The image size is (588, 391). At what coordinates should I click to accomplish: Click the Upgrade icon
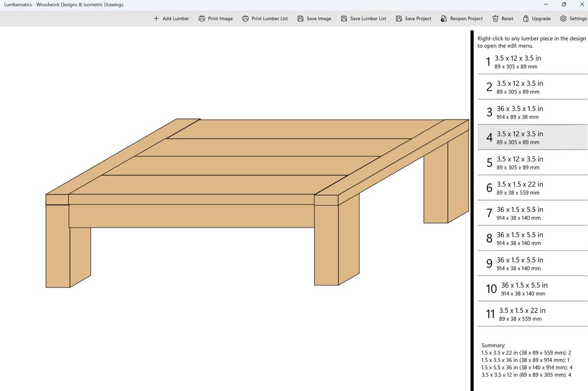526,19
